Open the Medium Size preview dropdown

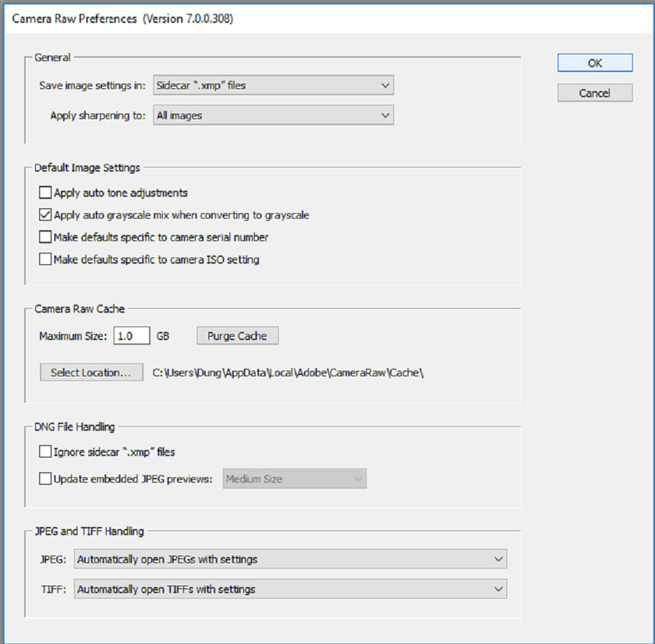295,479
